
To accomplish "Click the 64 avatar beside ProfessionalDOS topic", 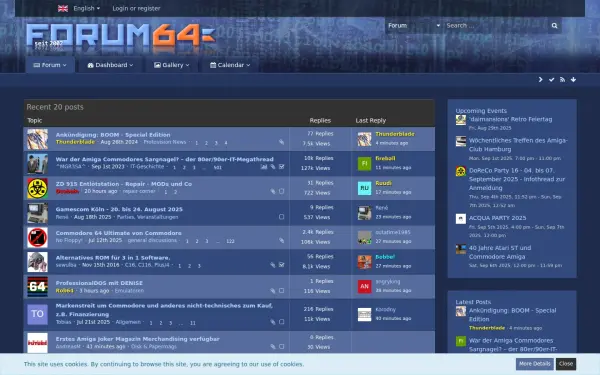I will coord(38,287).
